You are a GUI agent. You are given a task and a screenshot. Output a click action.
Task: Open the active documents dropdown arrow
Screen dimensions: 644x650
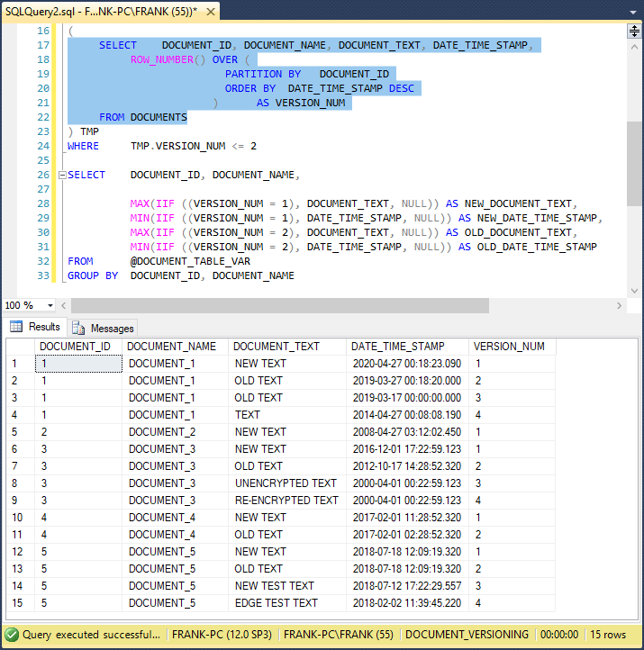pyautogui.click(x=633, y=13)
